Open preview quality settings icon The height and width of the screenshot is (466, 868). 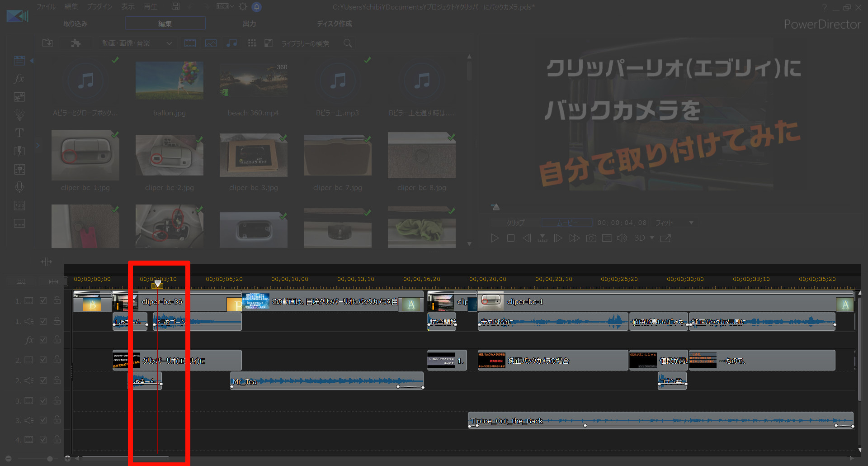point(607,238)
